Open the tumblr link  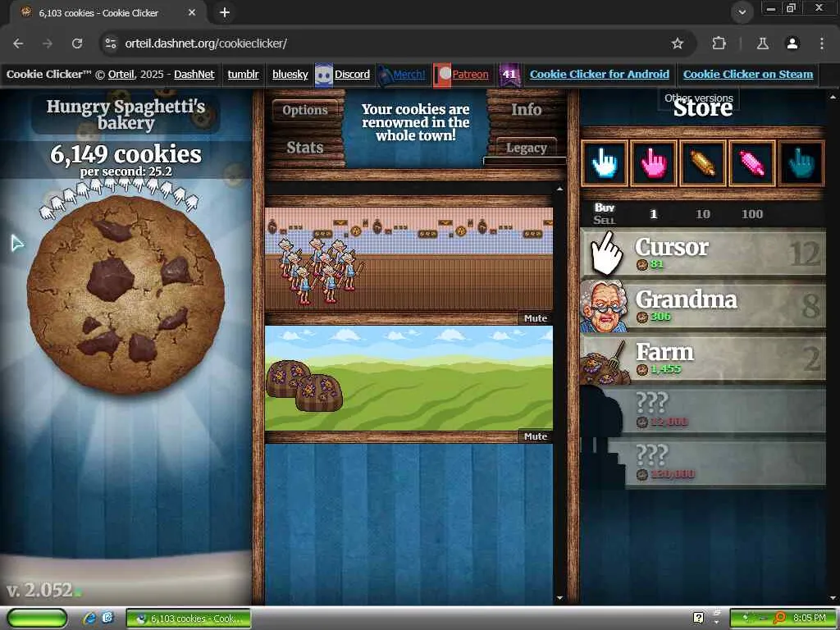243,75
